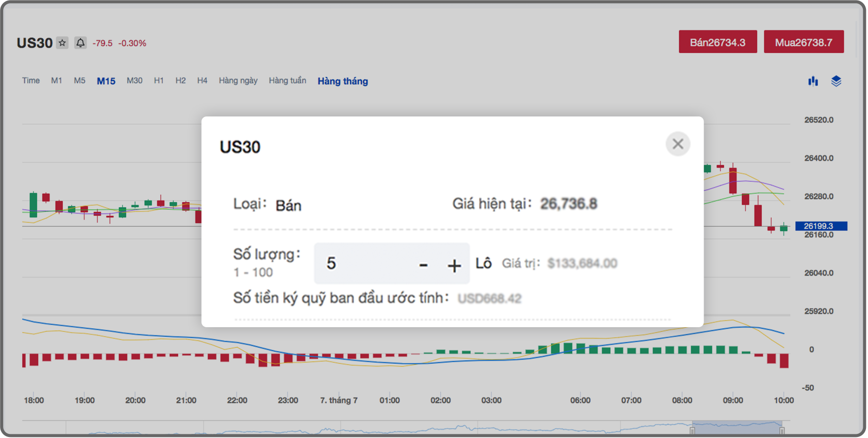Screen dimensions: 868x438
Task: Open chart type candlestick icon
Action: click(x=813, y=81)
